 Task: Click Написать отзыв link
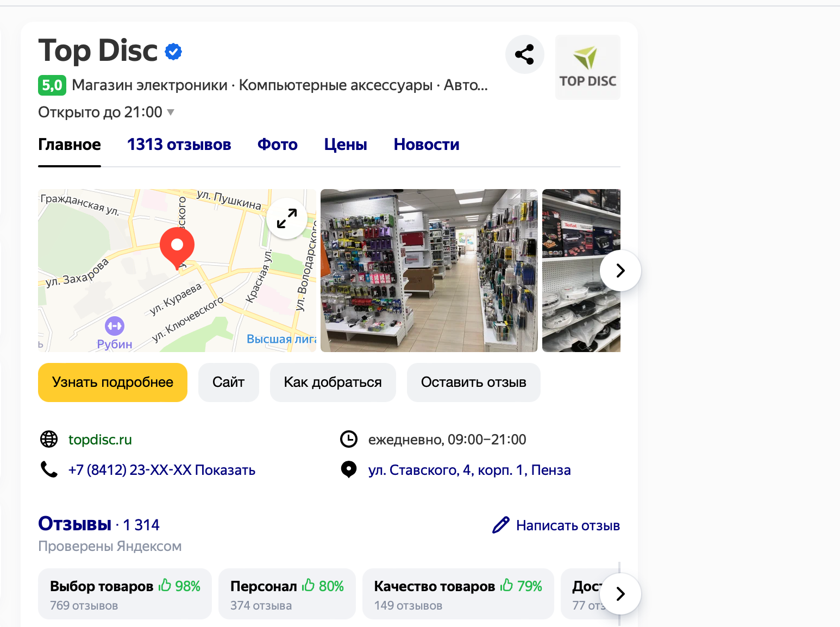tap(568, 525)
